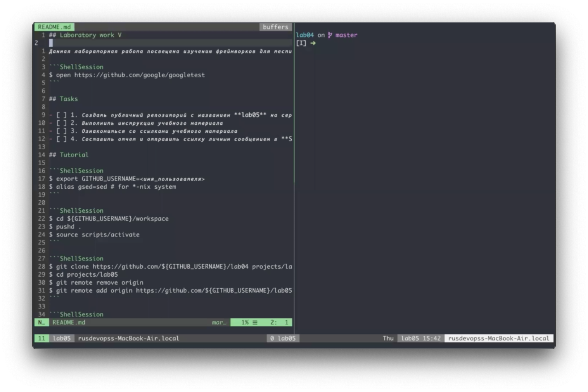Toggle checkbox for task 3

[x=61, y=131]
